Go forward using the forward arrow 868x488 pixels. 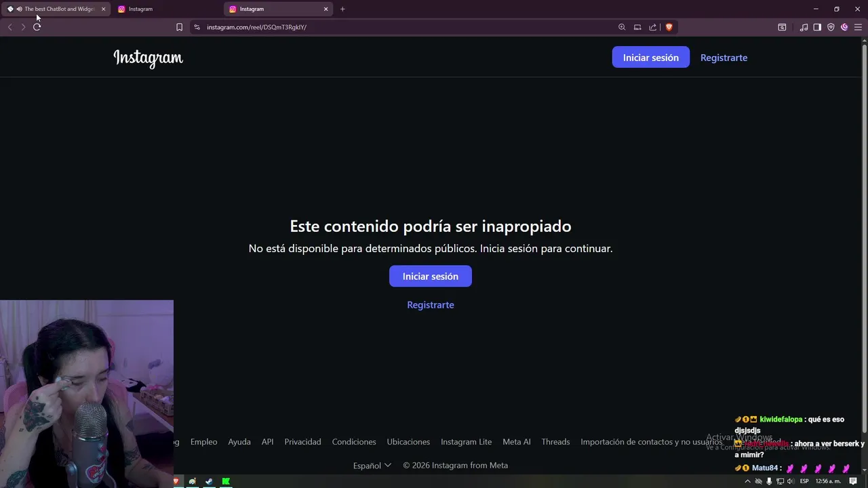[23, 27]
